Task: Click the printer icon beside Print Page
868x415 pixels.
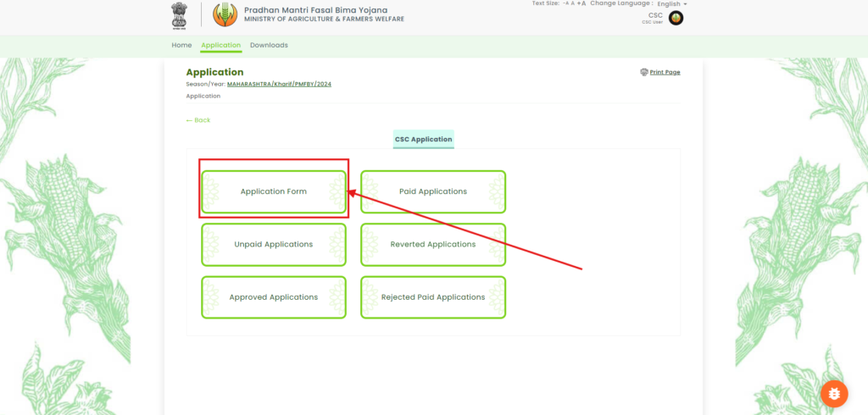Action: pos(644,73)
